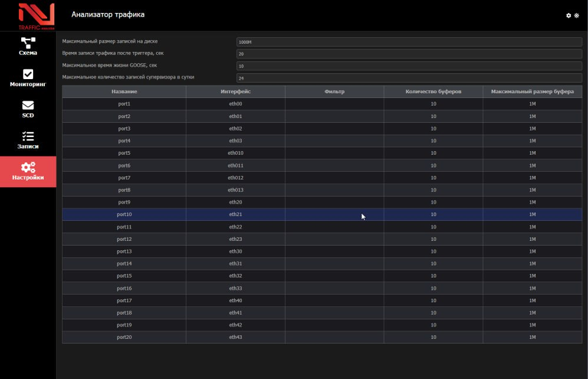Click the filter cell for port5

click(x=334, y=153)
